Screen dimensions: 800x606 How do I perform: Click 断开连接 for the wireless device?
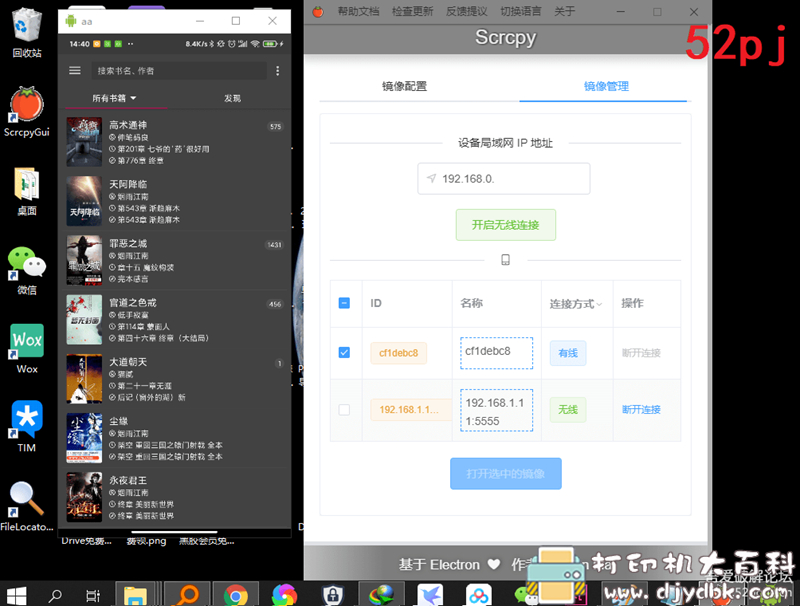click(x=641, y=410)
